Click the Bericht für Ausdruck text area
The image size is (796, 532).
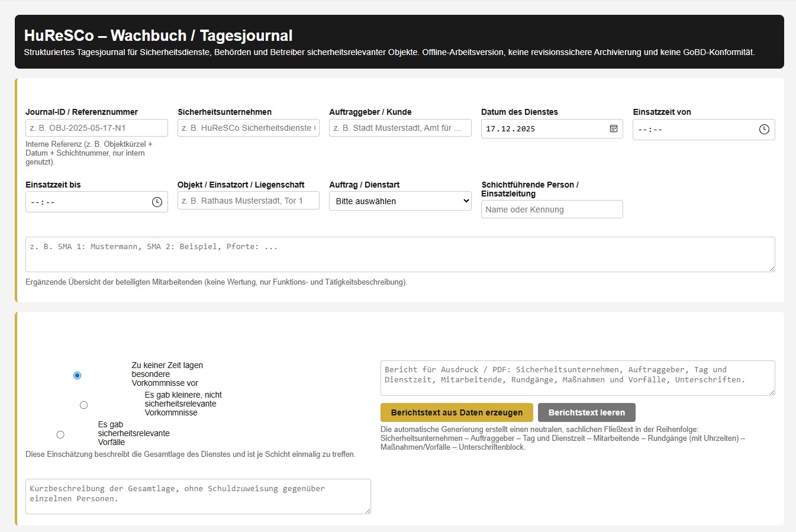tap(577, 378)
